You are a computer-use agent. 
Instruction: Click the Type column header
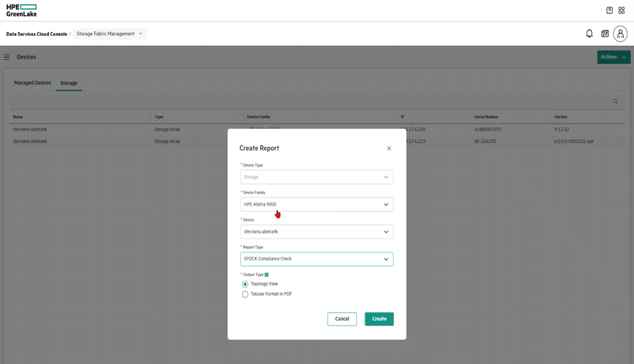click(159, 117)
